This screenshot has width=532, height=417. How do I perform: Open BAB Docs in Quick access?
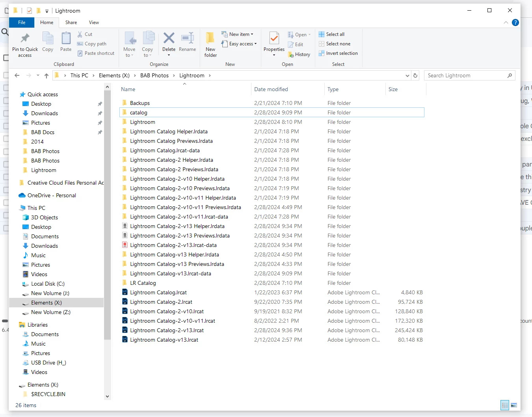click(43, 132)
